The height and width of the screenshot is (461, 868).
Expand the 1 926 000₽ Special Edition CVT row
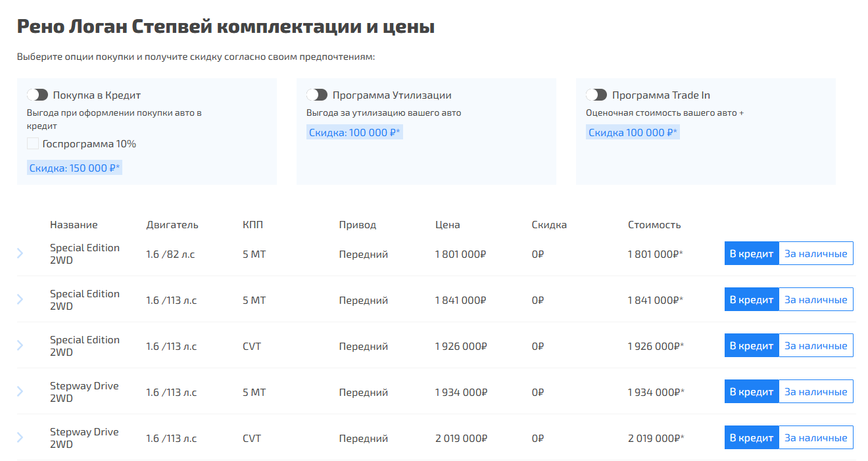click(x=20, y=345)
